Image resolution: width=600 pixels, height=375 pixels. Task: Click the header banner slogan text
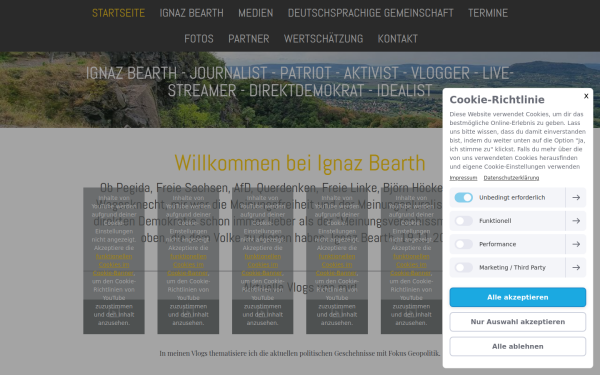pyautogui.click(x=300, y=82)
